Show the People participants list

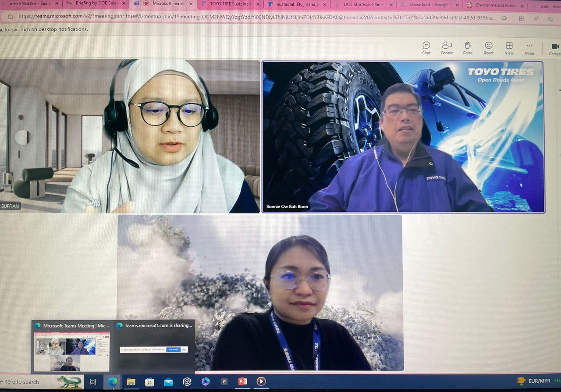[x=447, y=48]
